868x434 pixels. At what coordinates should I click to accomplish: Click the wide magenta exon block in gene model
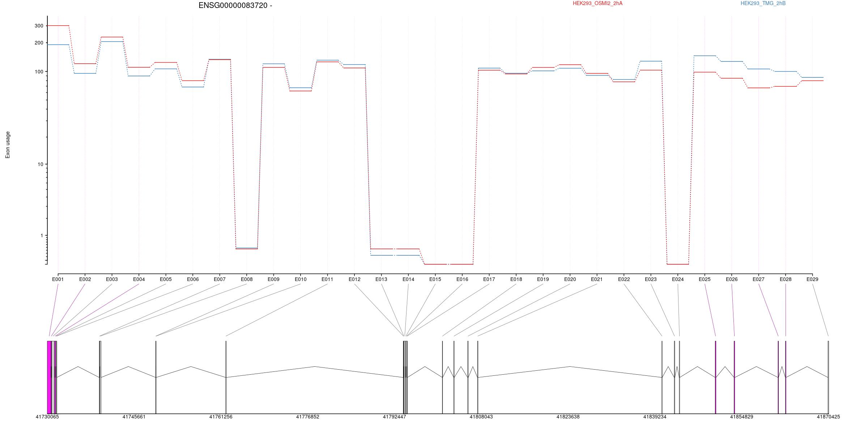49,377
